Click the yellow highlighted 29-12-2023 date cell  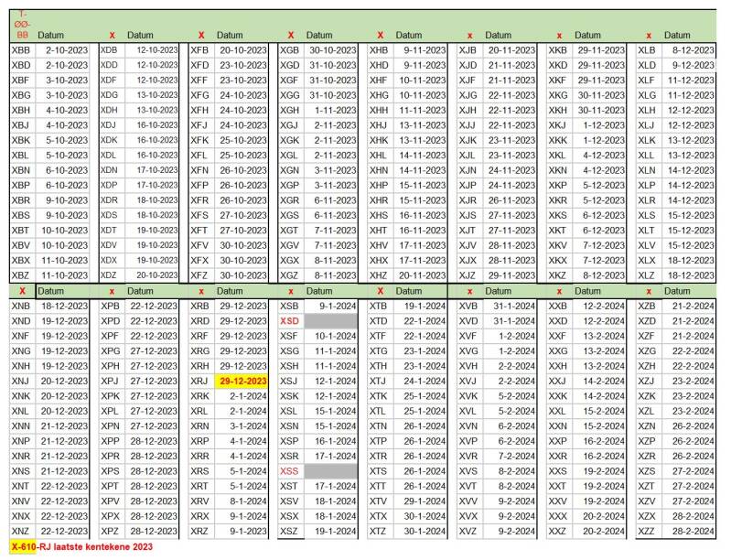pyautogui.click(x=242, y=382)
